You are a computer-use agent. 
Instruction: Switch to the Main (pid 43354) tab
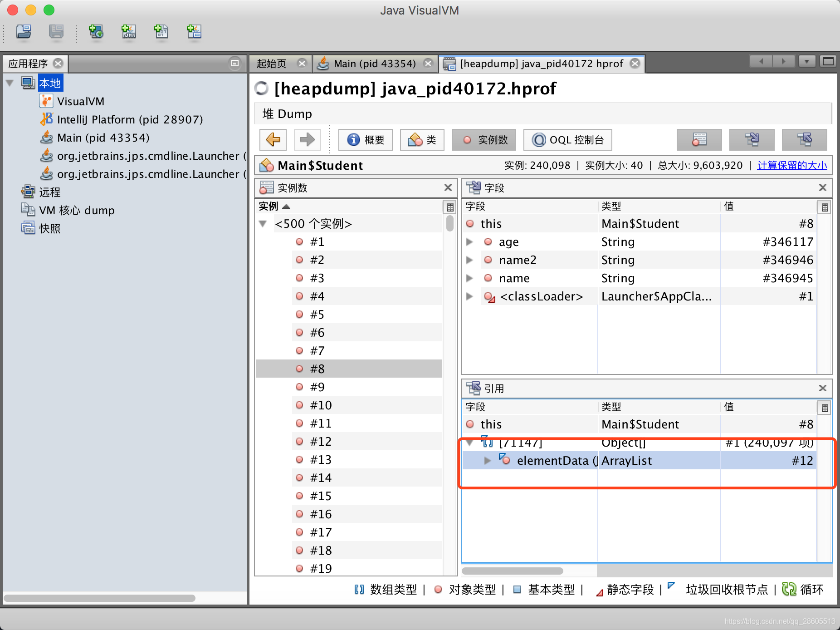(x=375, y=64)
